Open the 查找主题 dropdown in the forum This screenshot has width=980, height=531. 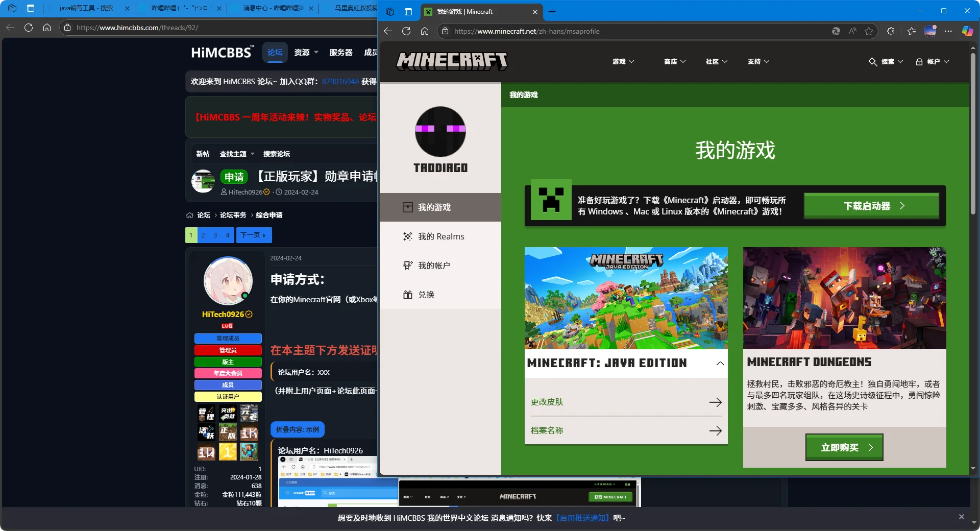(236, 153)
